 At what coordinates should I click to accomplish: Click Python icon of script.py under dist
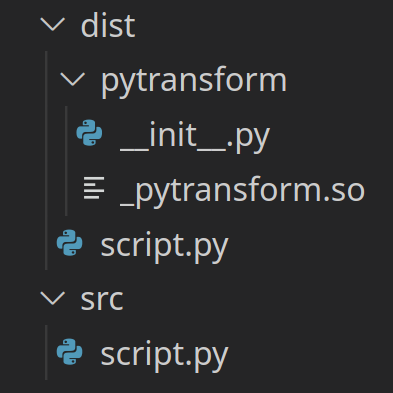pyautogui.click(x=70, y=243)
